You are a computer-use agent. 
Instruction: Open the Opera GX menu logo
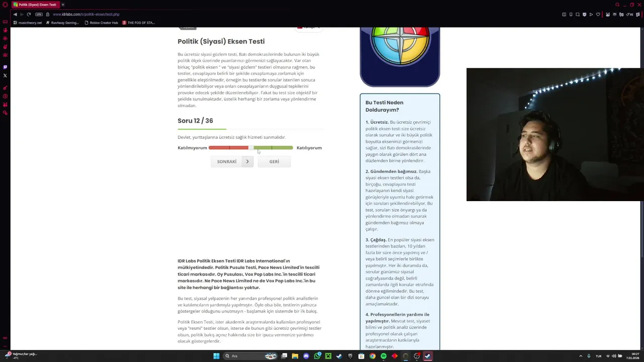tap(4, 5)
